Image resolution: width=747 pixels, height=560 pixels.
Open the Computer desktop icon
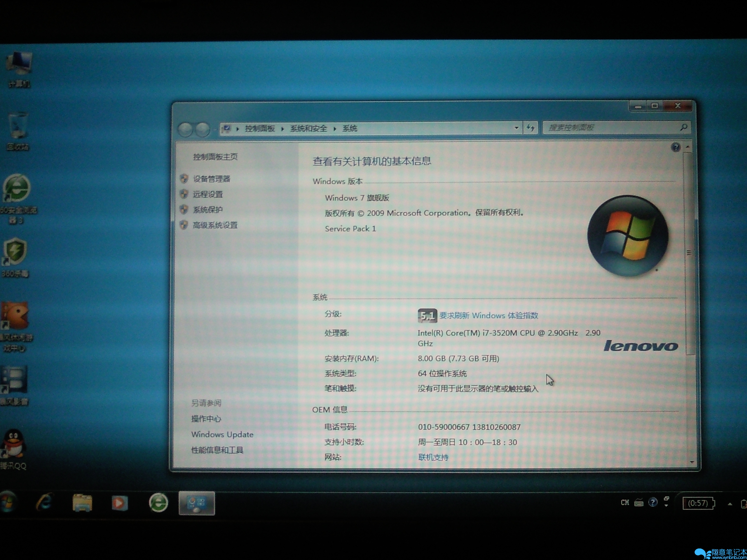(19, 69)
